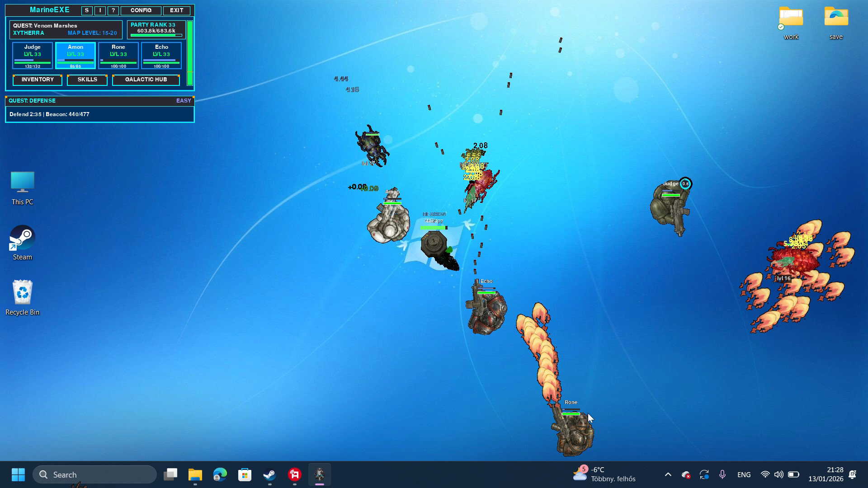Open the microphone indicator in the system tray
This screenshot has height=488, width=868.
(722, 474)
